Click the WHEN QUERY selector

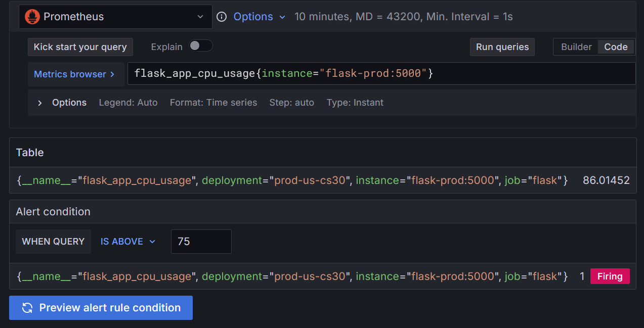(53, 242)
